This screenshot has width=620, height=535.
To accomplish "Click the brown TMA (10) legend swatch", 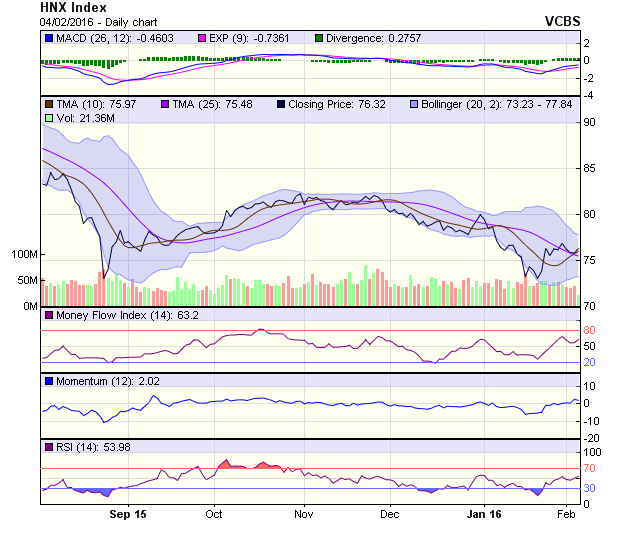I will pos(49,104).
